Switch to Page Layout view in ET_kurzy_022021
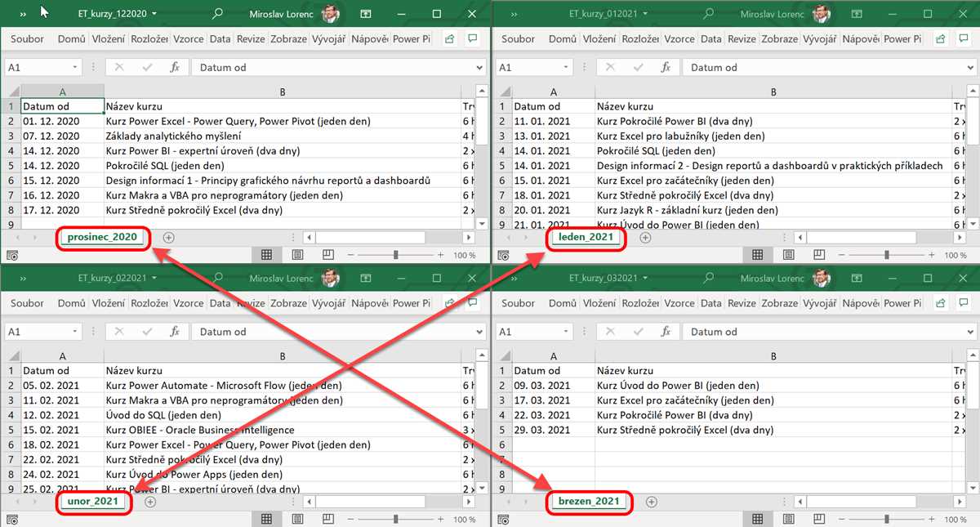 (x=297, y=519)
